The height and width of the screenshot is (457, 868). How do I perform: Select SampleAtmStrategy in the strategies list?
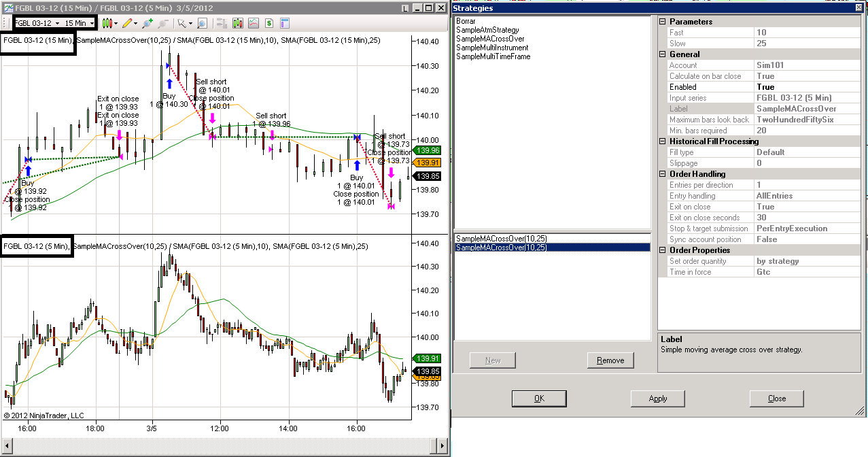[x=487, y=30]
